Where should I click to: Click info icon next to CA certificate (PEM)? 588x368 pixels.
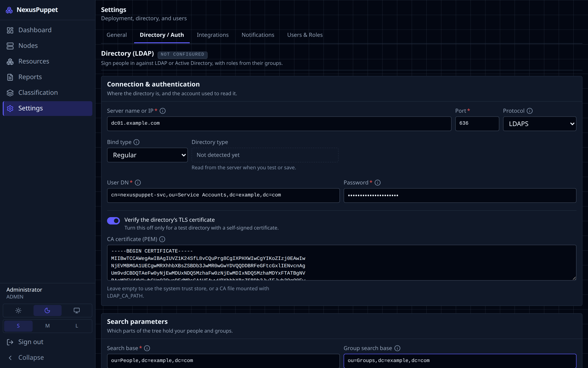[162, 239]
